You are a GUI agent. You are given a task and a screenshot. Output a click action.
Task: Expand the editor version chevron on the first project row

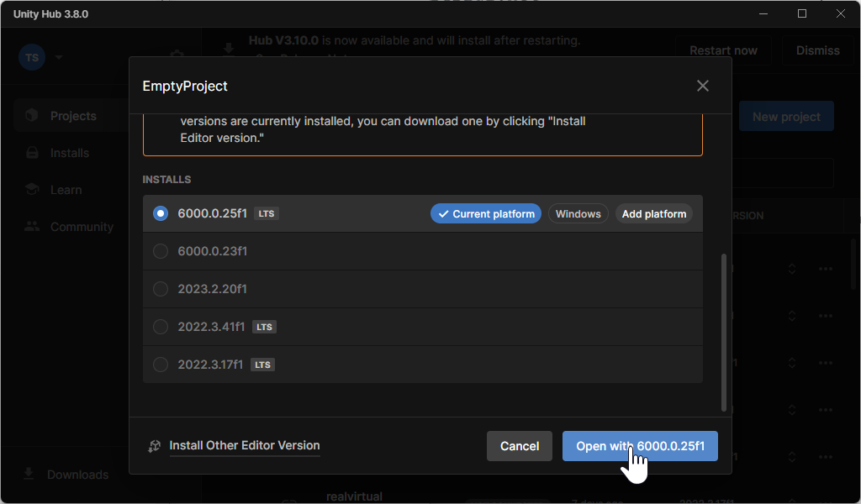791,269
